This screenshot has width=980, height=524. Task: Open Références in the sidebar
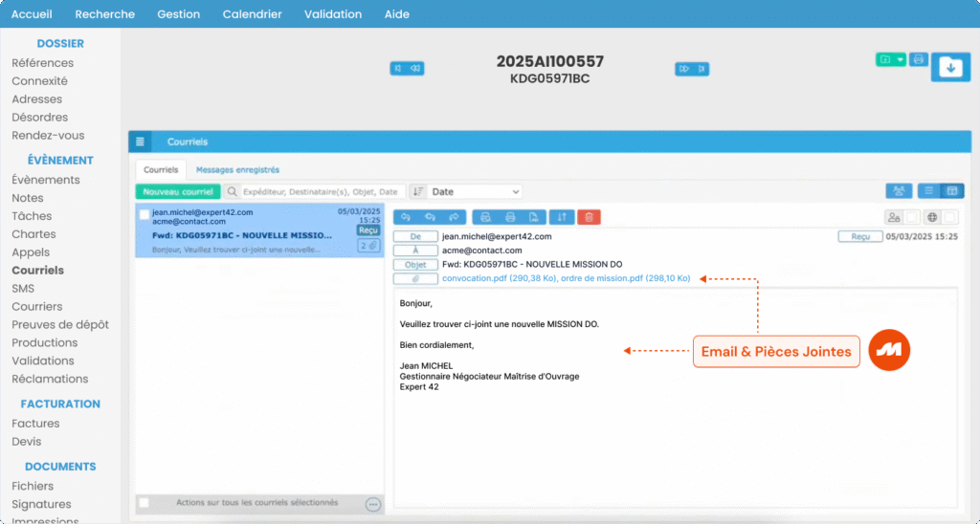42,63
